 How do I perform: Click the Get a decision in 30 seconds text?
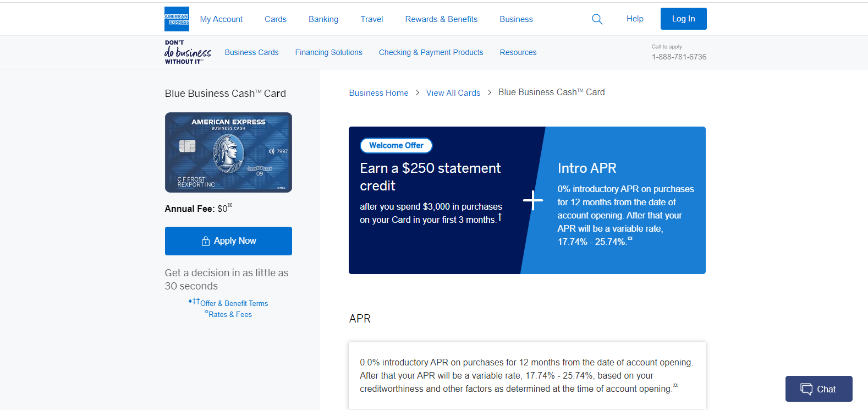pos(227,280)
